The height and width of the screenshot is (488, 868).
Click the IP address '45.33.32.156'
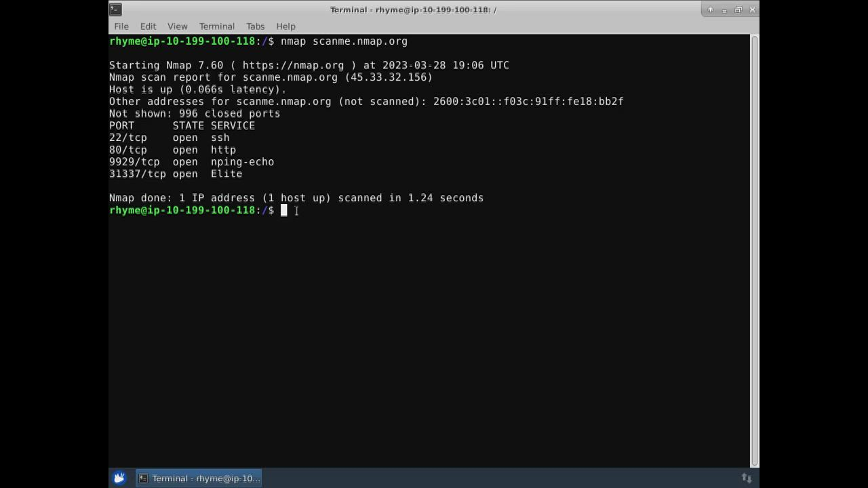(389, 77)
